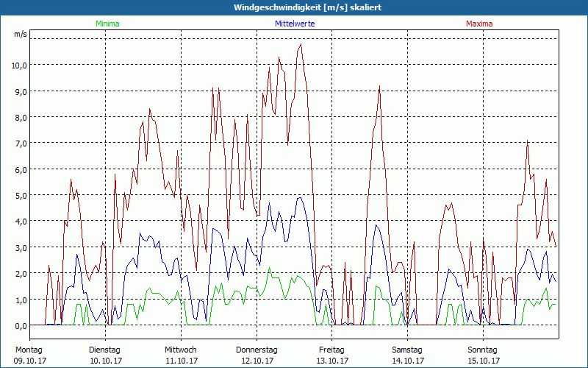The image size is (588, 368).
Task: Click the date 15.10.17
Action: pyautogui.click(x=484, y=361)
